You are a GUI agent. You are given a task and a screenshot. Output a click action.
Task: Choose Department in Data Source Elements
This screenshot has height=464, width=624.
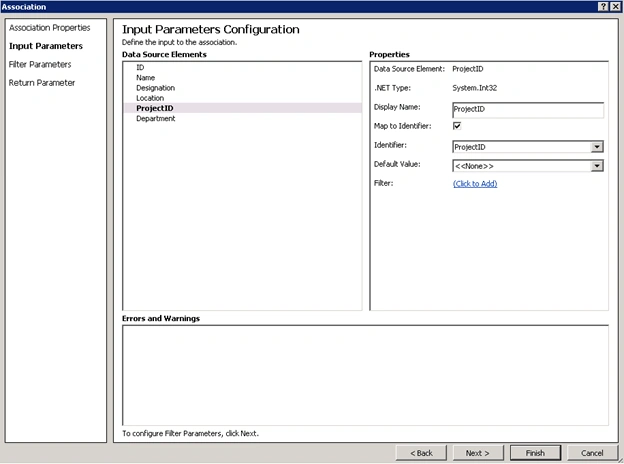(x=156, y=119)
